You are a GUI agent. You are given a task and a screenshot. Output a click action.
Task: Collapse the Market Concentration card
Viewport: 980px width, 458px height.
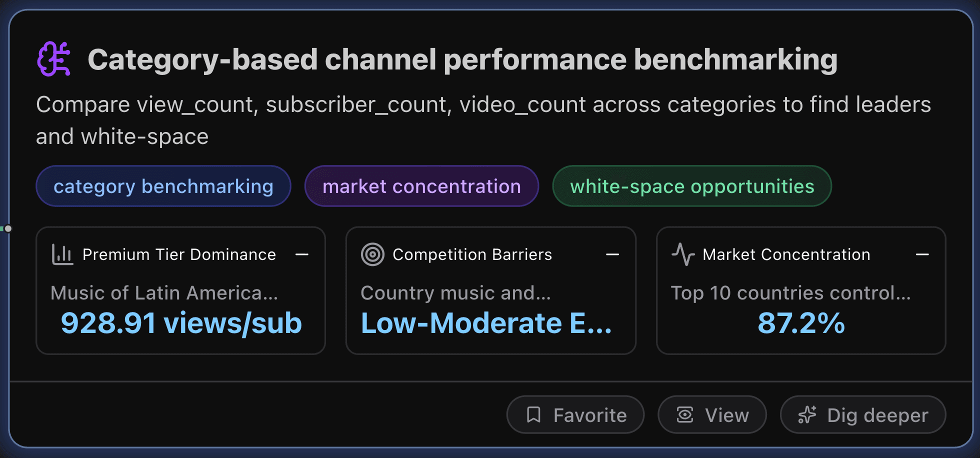(x=922, y=254)
